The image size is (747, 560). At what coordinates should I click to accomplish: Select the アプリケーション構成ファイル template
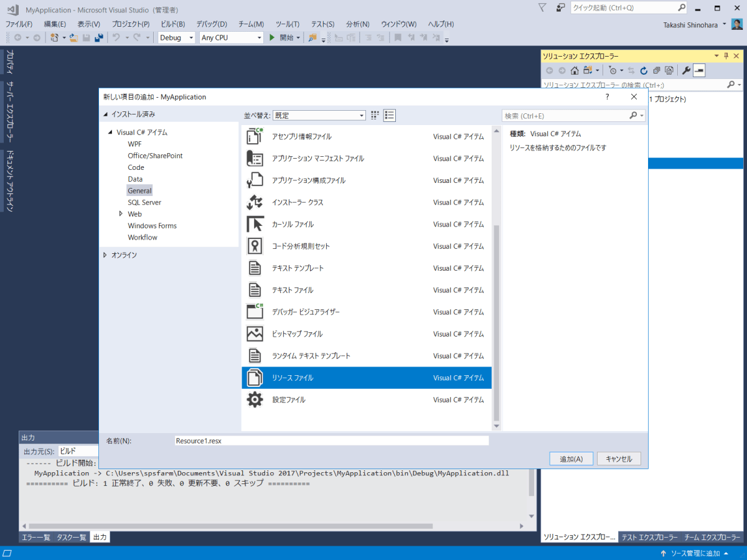(367, 180)
